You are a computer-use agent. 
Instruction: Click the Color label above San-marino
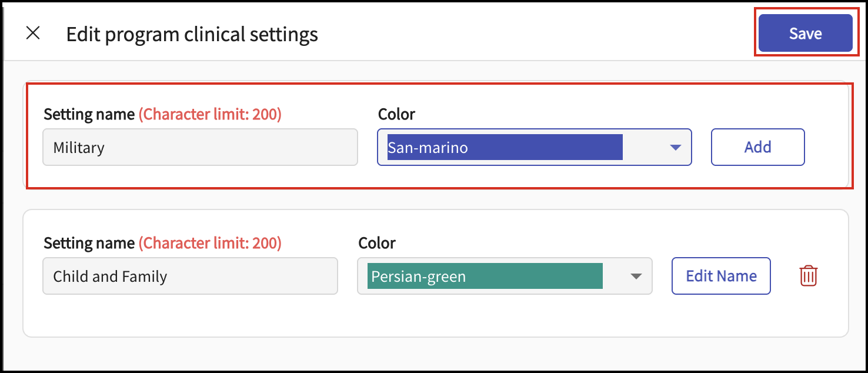(x=396, y=114)
